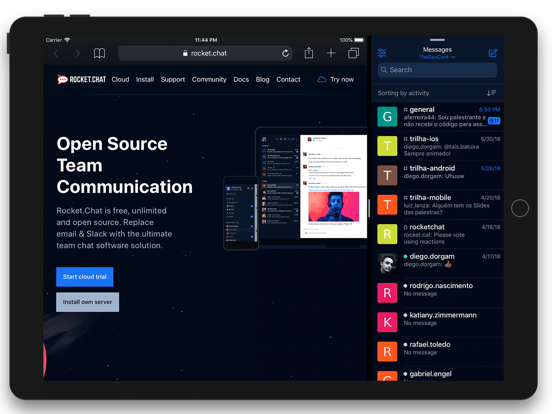The width and height of the screenshot is (552, 414).
Task: Click Install own server button
Action: [x=88, y=302]
